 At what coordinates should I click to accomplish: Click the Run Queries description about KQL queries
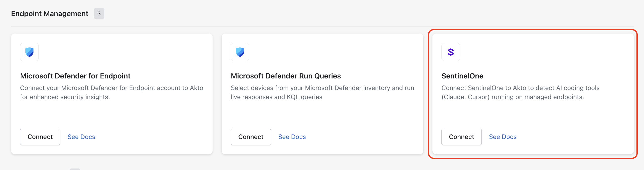click(323, 92)
